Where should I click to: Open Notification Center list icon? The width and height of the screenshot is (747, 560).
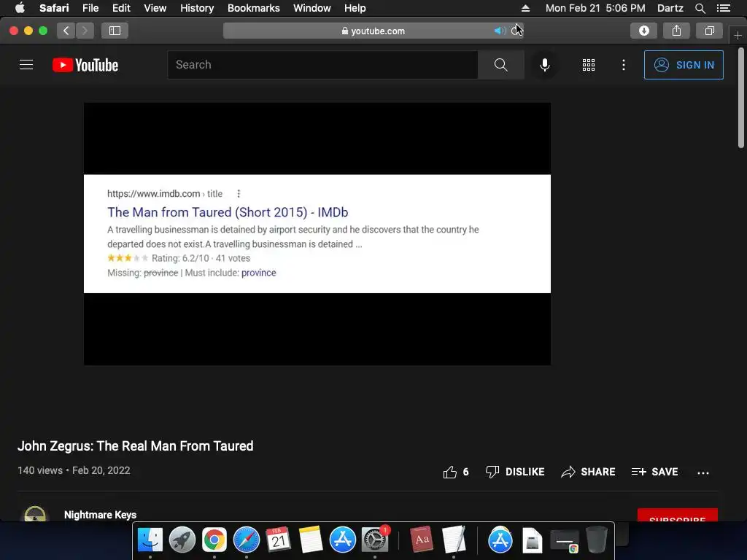724,8
